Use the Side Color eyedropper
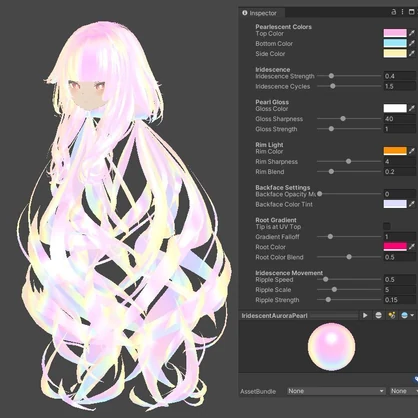This screenshot has height=418, width=418. 412,53
